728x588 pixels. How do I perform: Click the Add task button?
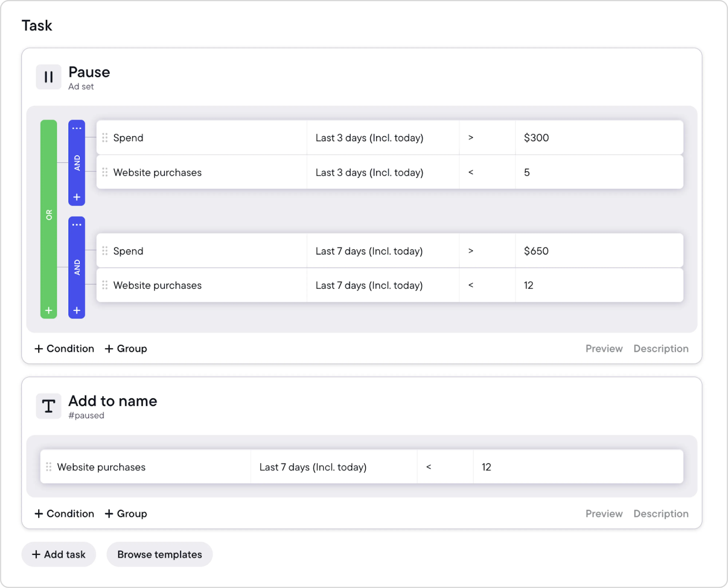[x=59, y=554]
